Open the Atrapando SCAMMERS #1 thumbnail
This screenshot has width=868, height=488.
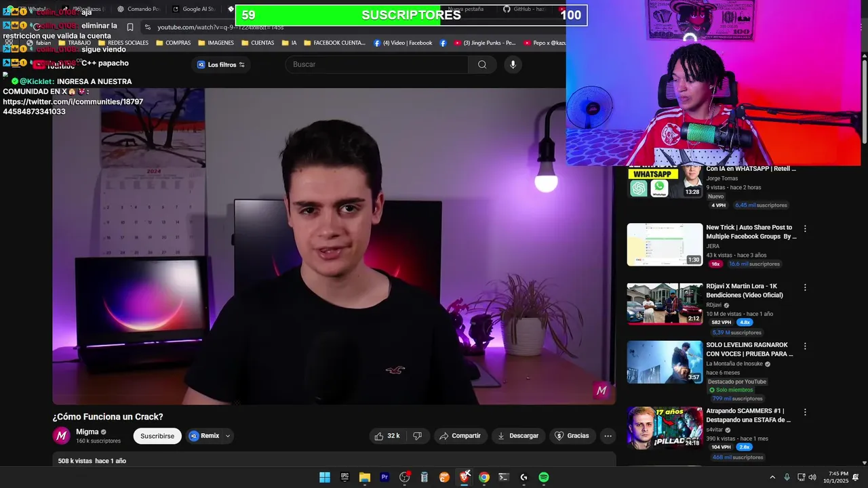click(665, 428)
